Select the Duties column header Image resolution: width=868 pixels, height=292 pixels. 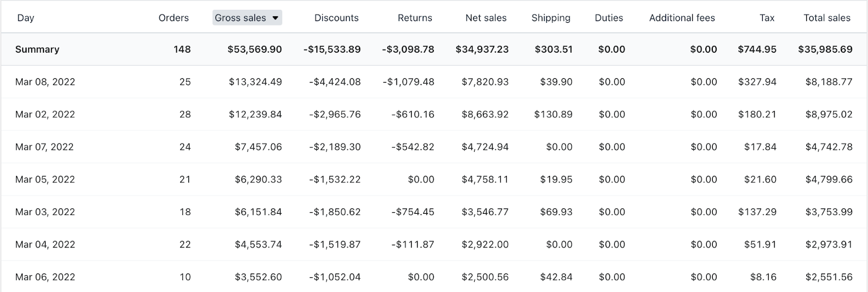609,18
